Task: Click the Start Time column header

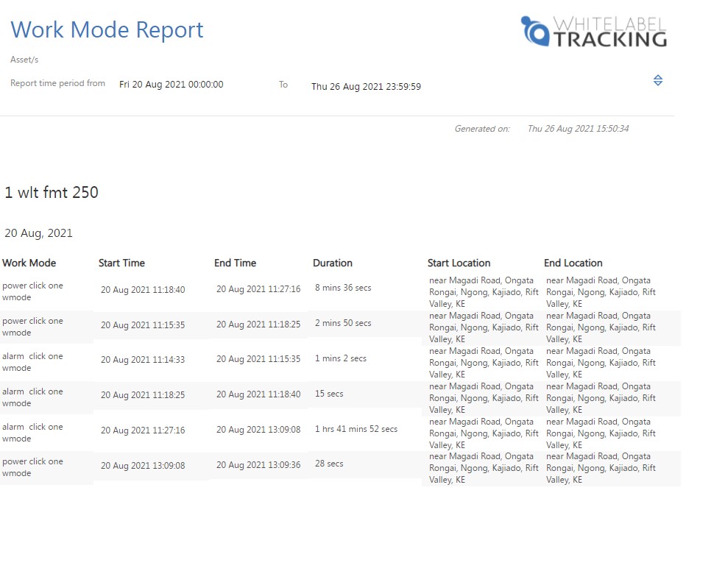Action: coord(121,263)
